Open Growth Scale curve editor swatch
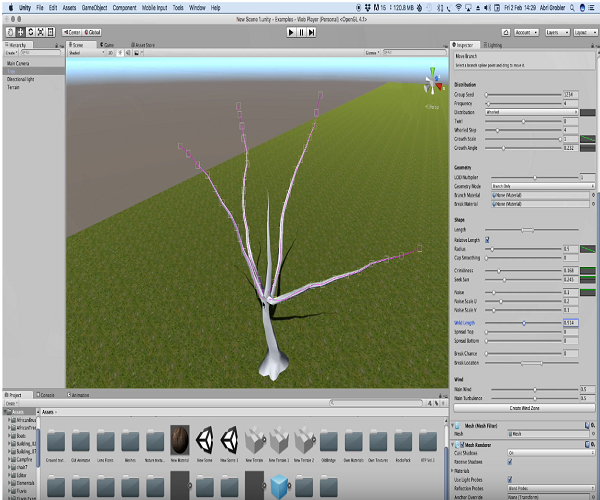 587,139
